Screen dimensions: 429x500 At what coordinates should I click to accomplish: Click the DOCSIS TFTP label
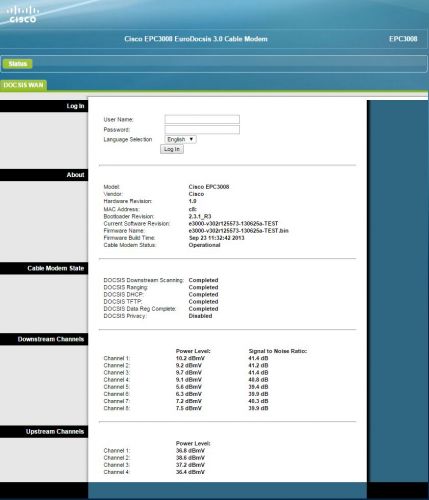tap(123, 302)
